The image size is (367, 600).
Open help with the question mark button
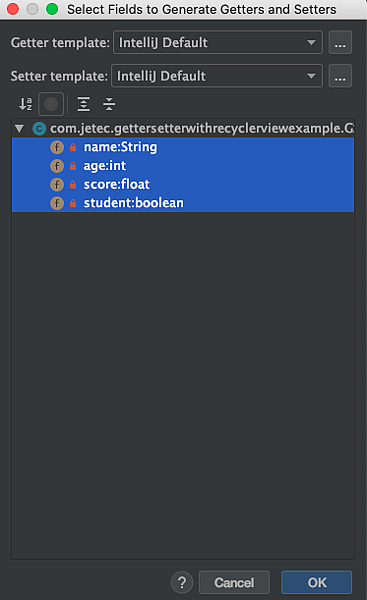(x=182, y=582)
